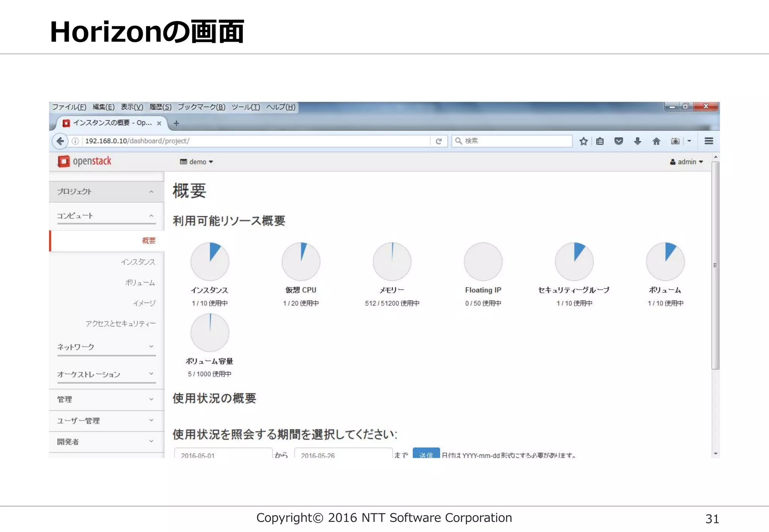Click the bookmark star icon

pos(583,141)
